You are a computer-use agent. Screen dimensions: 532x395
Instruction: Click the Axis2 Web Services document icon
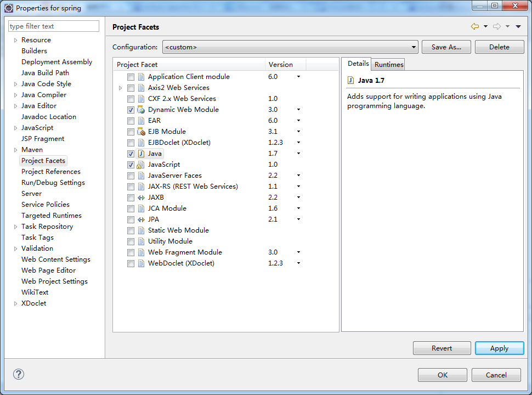pyautogui.click(x=141, y=88)
